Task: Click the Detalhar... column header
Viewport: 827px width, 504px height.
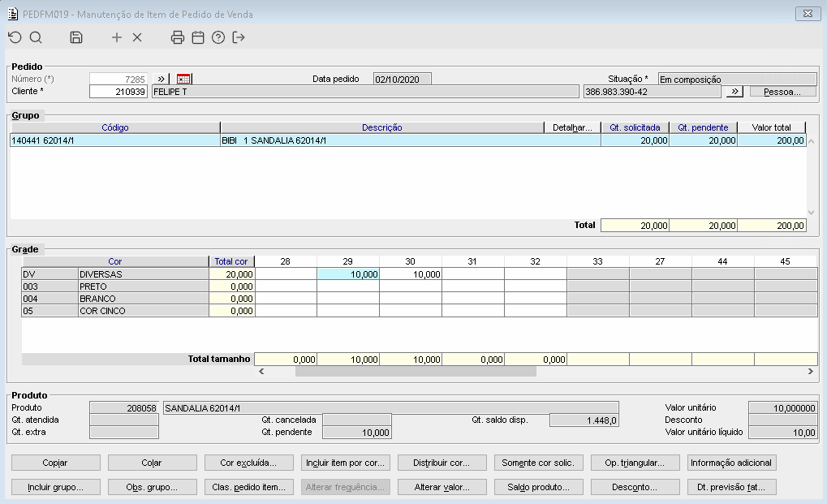Action: pyautogui.click(x=572, y=127)
